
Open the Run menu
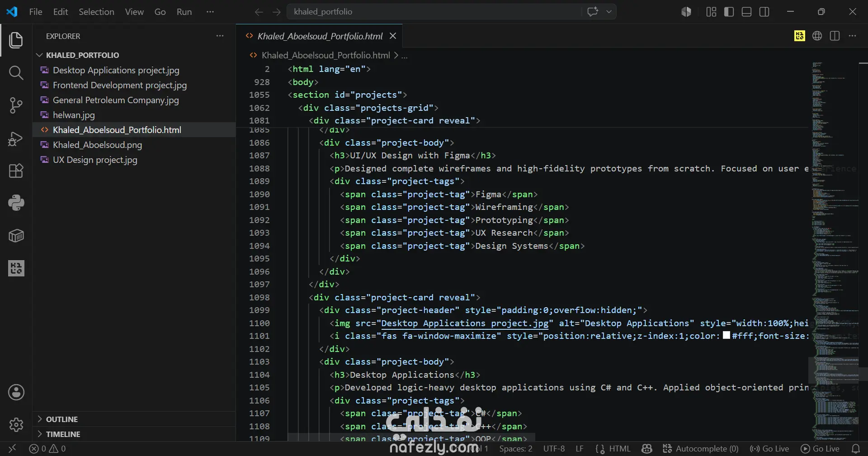coord(184,12)
